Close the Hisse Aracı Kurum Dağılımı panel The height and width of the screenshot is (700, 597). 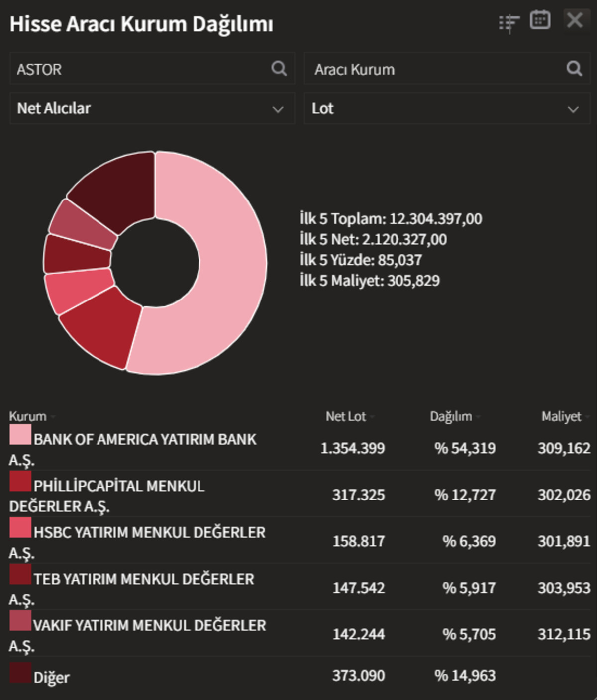pyautogui.click(x=575, y=20)
